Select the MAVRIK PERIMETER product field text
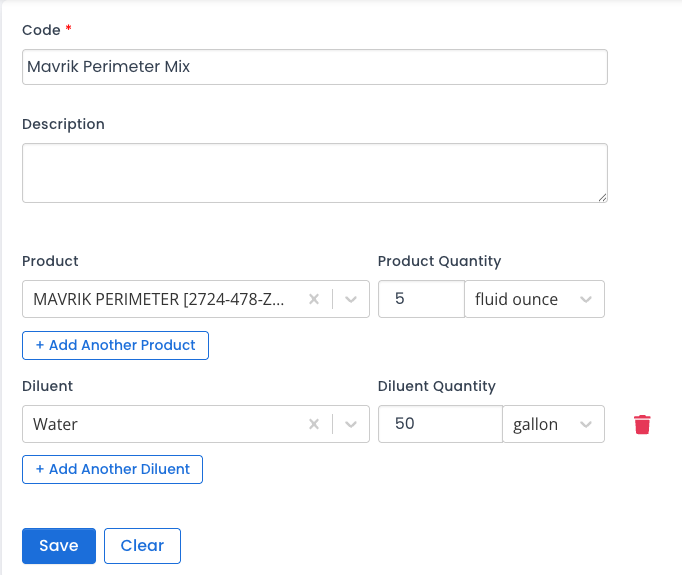Viewport: 682px width, 575px height. pyautogui.click(x=159, y=299)
